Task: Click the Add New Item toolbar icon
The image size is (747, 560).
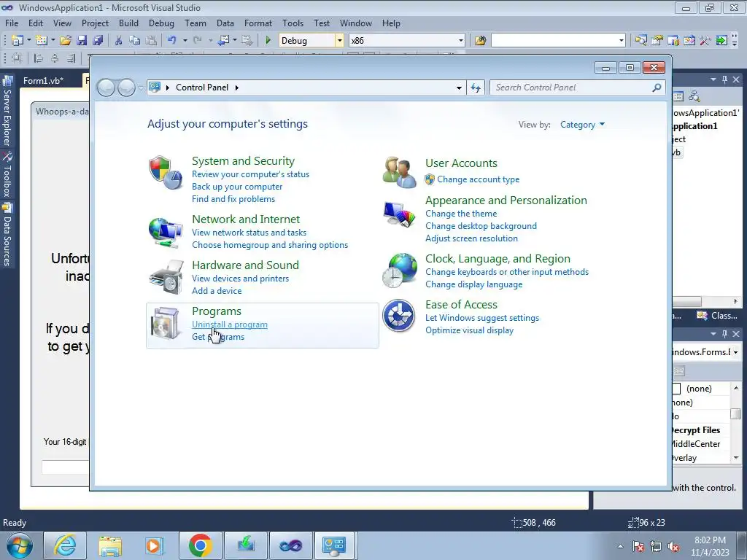Action: (42, 41)
